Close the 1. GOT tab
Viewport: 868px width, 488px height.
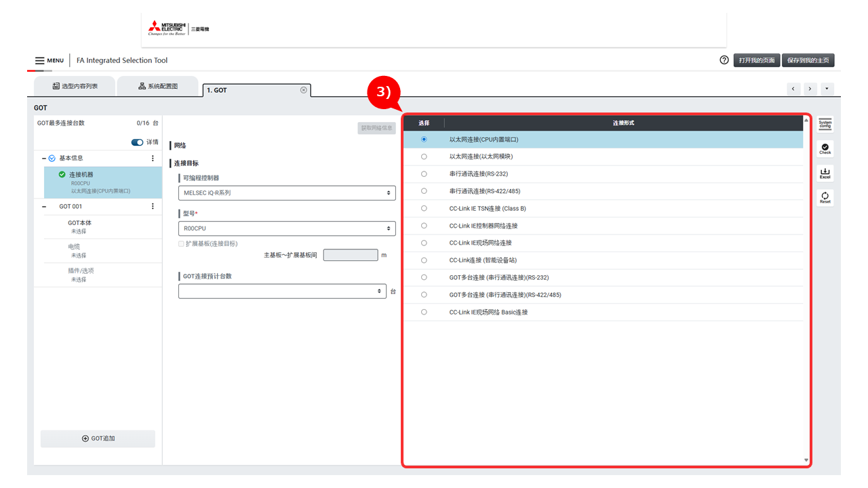pos(303,90)
